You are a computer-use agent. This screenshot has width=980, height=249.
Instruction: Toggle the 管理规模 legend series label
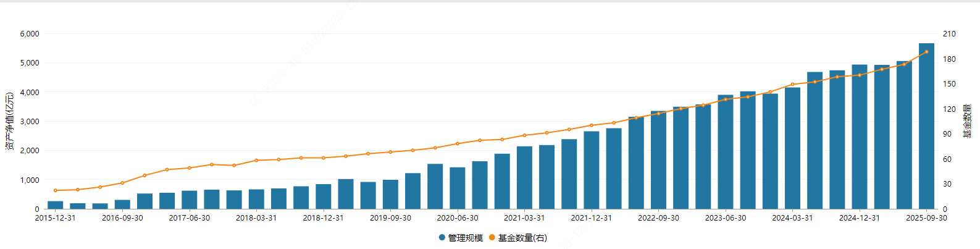point(465,238)
